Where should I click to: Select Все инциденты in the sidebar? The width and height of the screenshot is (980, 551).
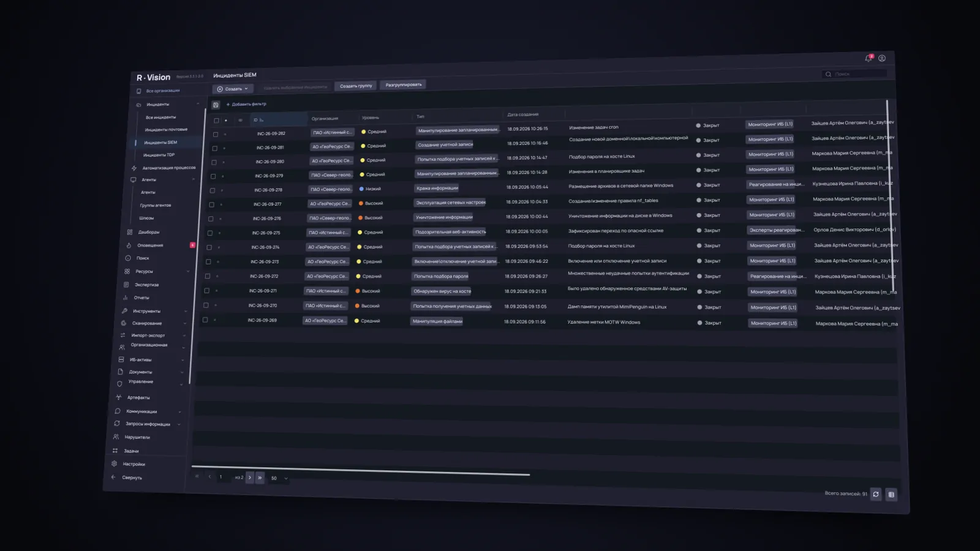160,117
